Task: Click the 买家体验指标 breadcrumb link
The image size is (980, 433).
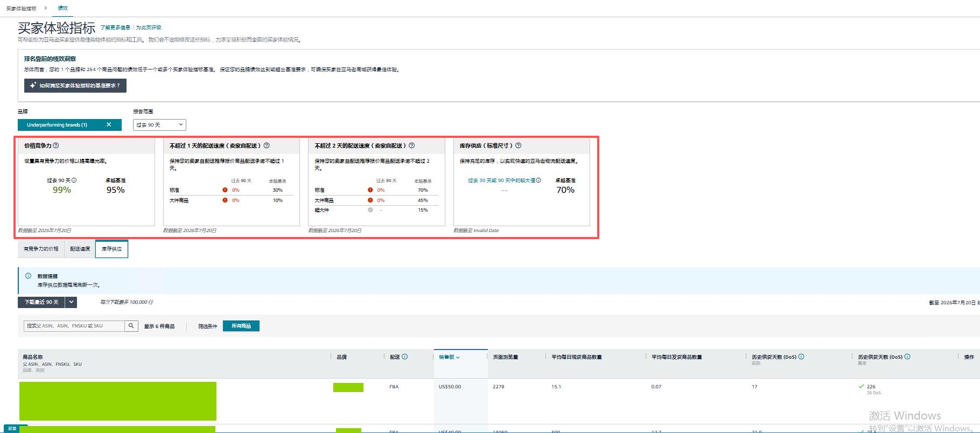Action: pos(22,9)
